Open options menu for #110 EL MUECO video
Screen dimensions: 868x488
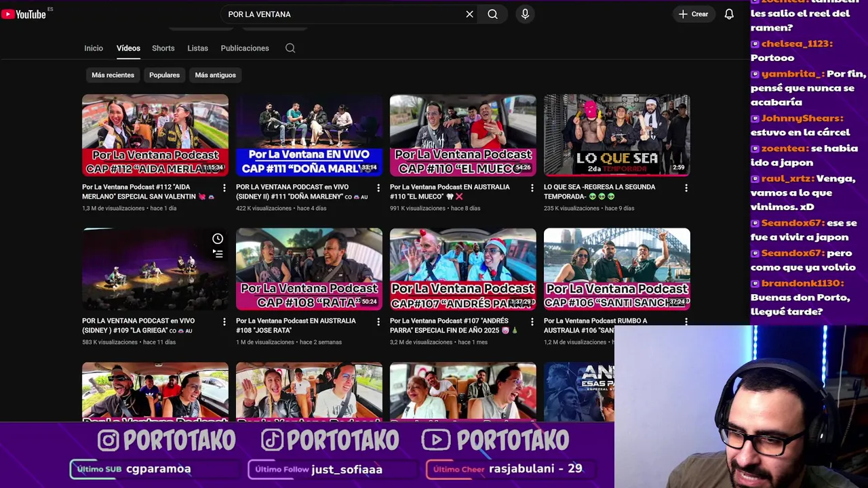[532, 188]
